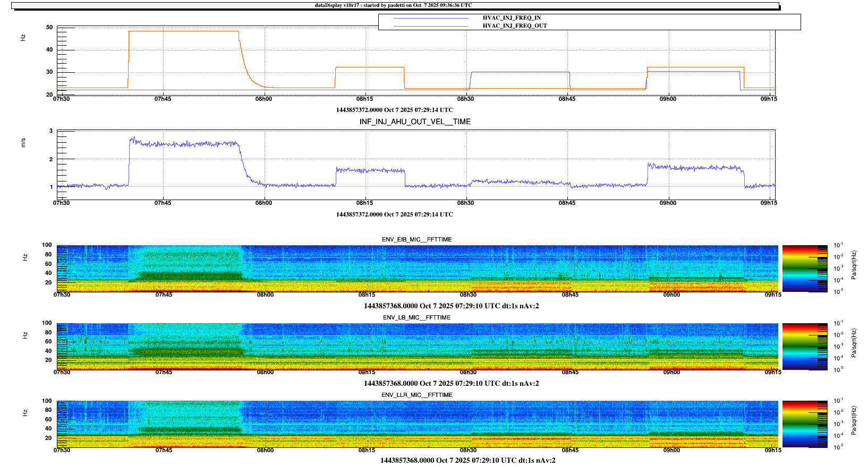This screenshot has height=467, width=868.
Task: Click the m/s axis label
Action: pyautogui.click(x=23, y=142)
